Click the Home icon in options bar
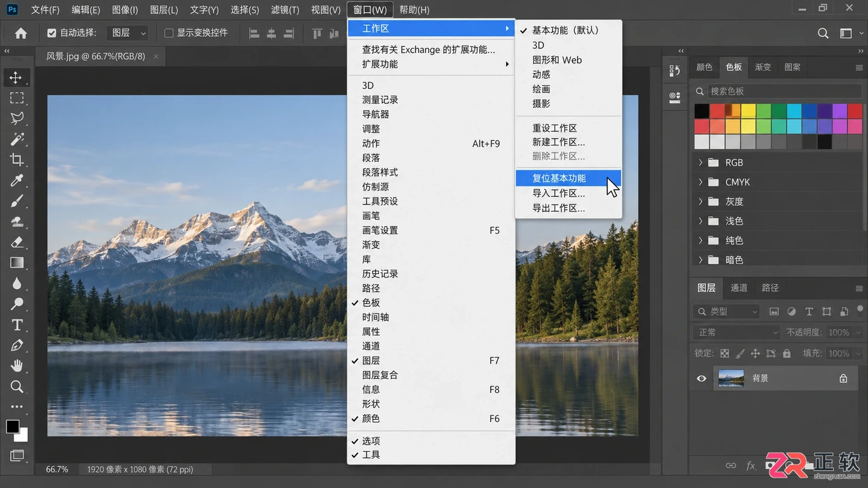 20,33
